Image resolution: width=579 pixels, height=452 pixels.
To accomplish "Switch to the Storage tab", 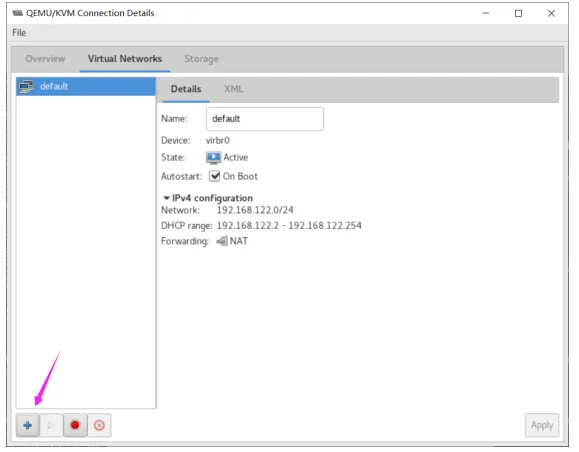I will (x=202, y=59).
